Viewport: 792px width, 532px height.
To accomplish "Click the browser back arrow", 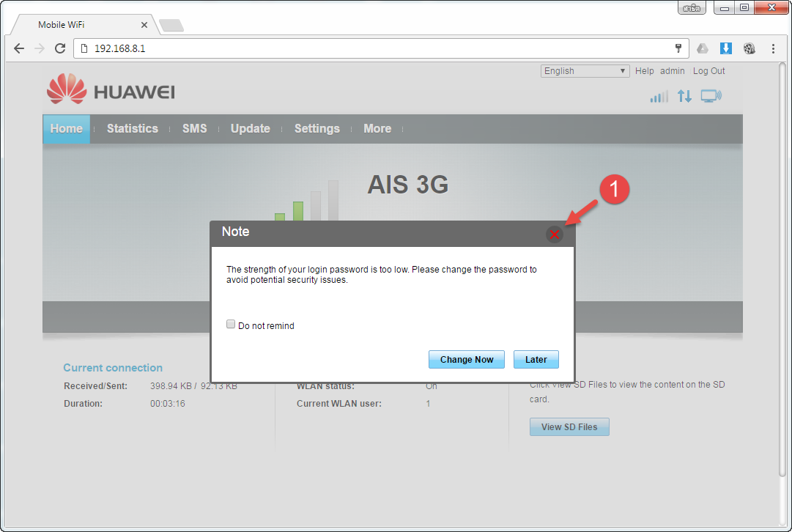I will pyautogui.click(x=19, y=49).
